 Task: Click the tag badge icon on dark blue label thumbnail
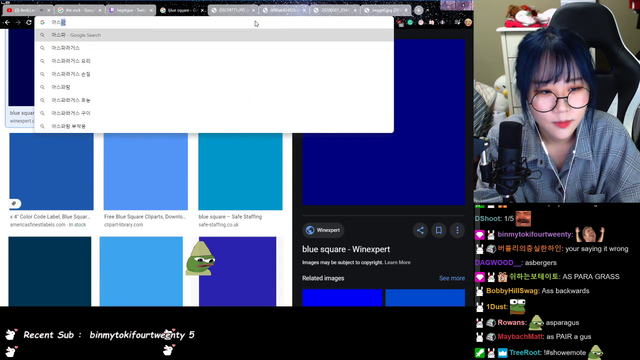click(x=14, y=203)
